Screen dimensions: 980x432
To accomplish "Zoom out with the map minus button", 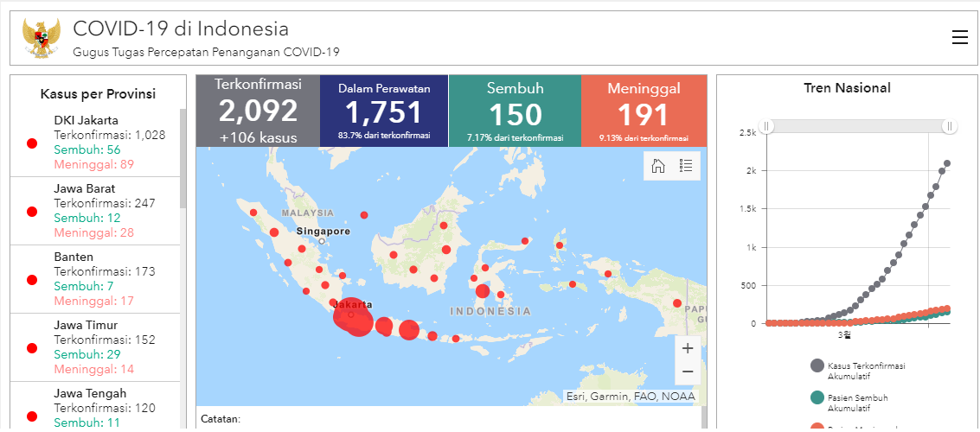I will (x=688, y=372).
